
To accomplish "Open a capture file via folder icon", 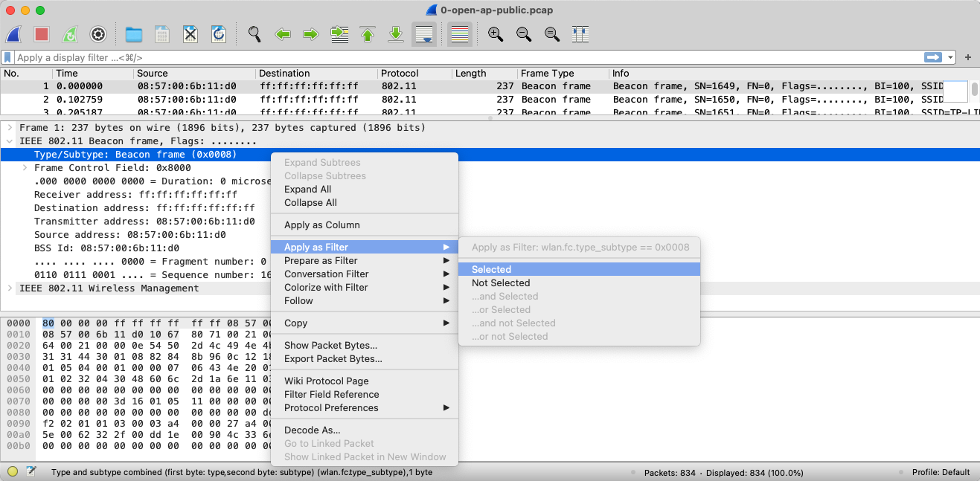I will (134, 34).
